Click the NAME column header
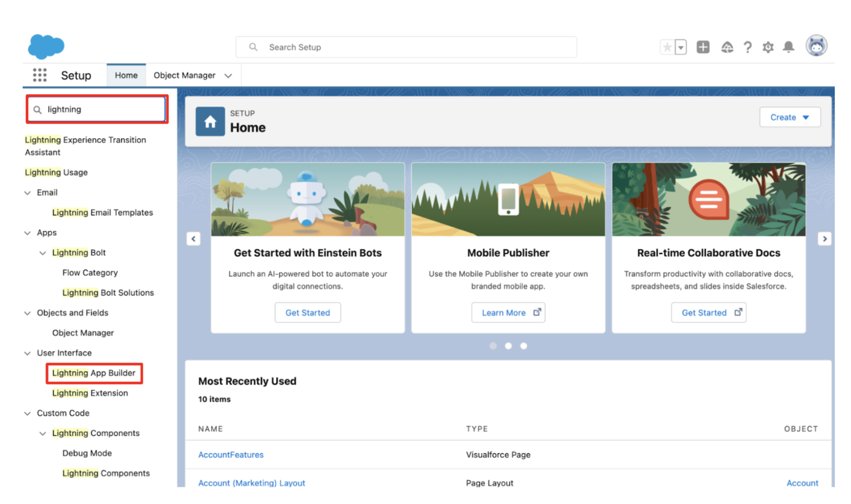Screen dimensions: 851x504 [211, 429]
